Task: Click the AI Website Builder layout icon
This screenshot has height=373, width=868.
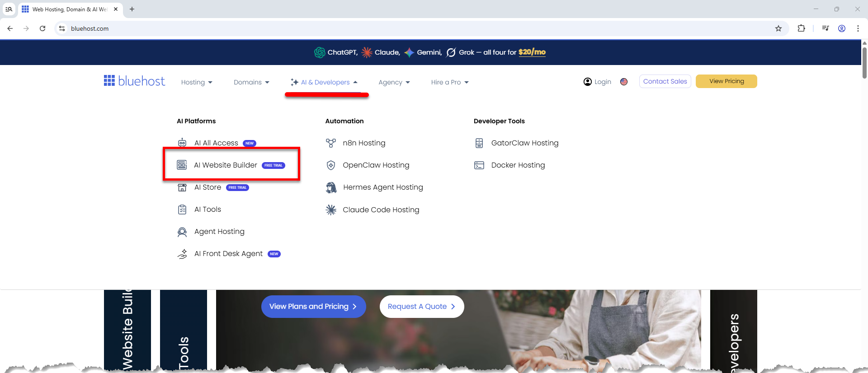Action: (182, 165)
